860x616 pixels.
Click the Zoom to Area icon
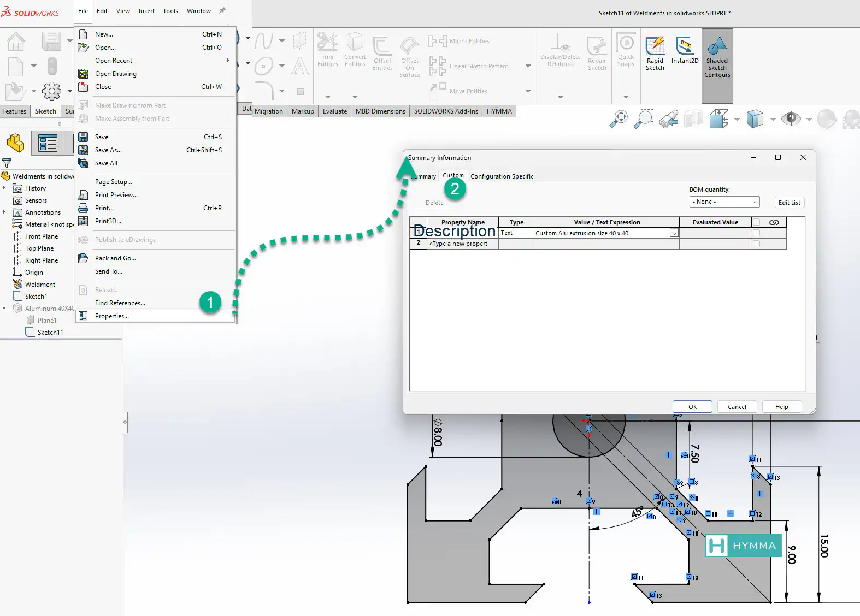point(644,119)
